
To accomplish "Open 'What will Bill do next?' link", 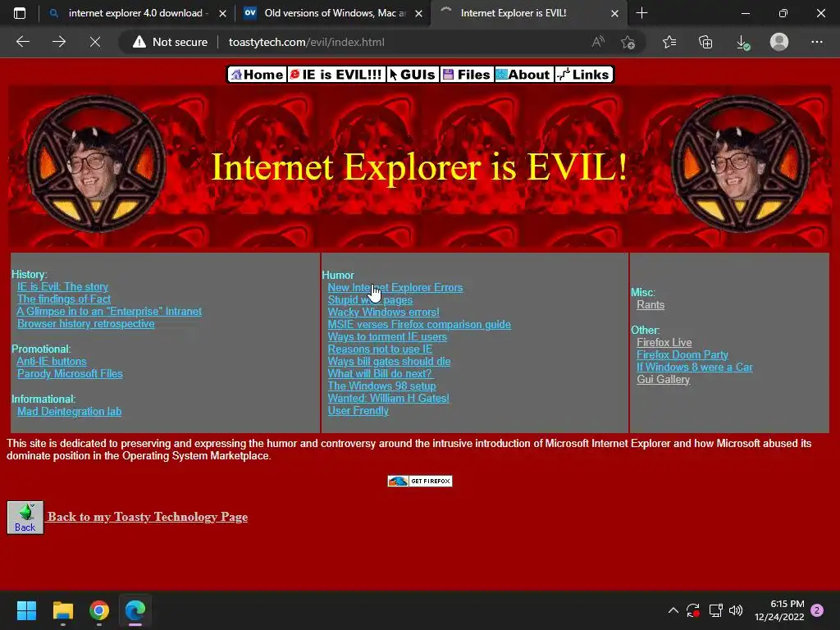I will [380, 373].
